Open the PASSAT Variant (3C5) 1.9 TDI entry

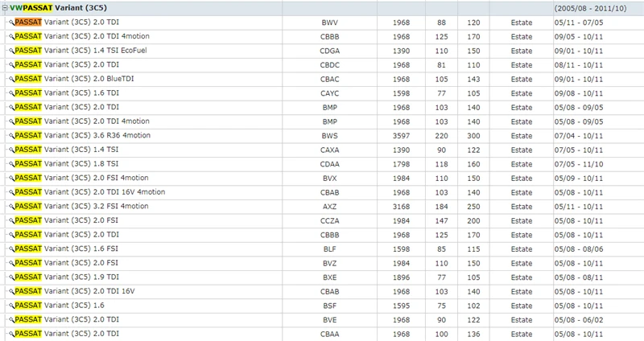67,277
